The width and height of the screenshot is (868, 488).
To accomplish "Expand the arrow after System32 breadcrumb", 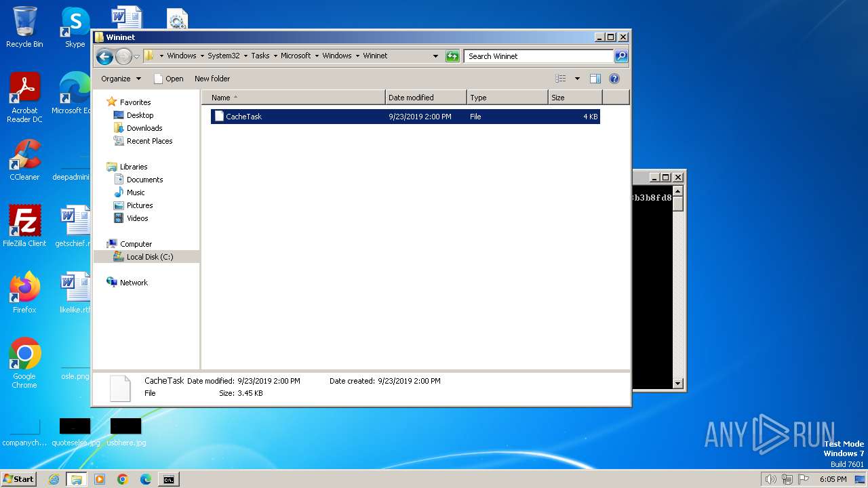I will 245,56.
